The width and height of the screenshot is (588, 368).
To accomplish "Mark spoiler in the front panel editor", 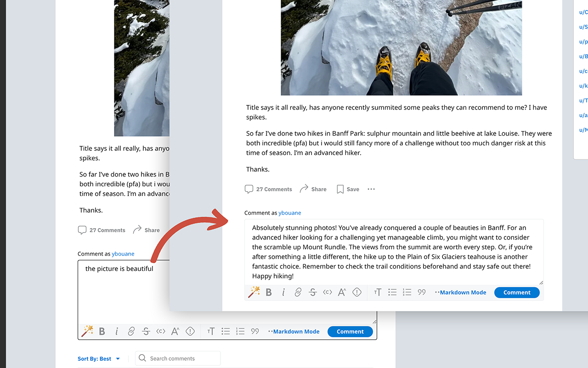I will pyautogui.click(x=357, y=292).
